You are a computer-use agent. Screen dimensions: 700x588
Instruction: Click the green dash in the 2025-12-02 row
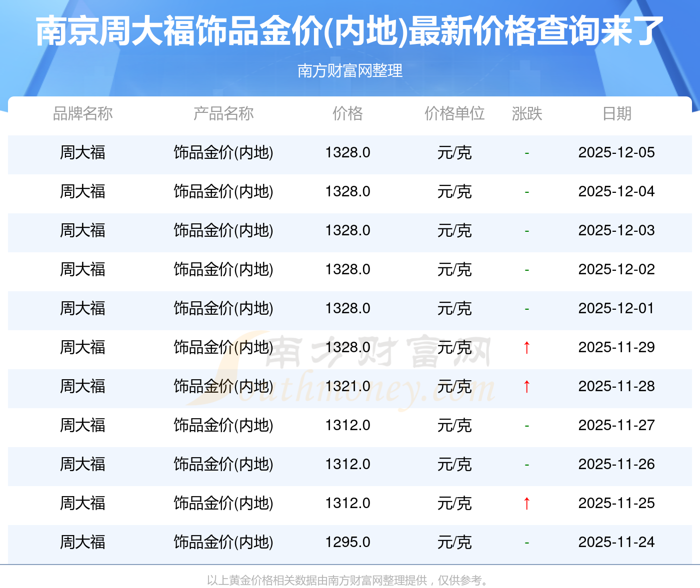click(x=527, y=270)
